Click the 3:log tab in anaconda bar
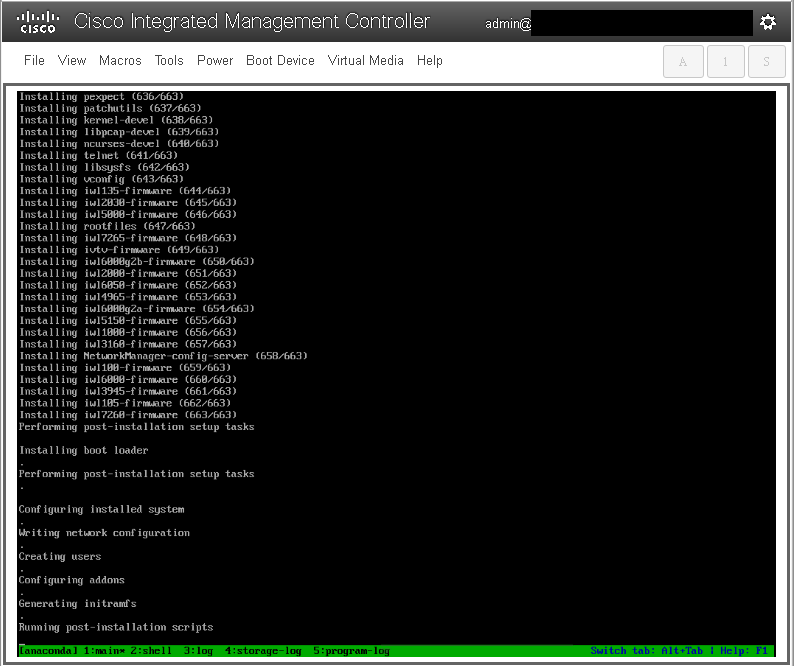 click(198, 651)
